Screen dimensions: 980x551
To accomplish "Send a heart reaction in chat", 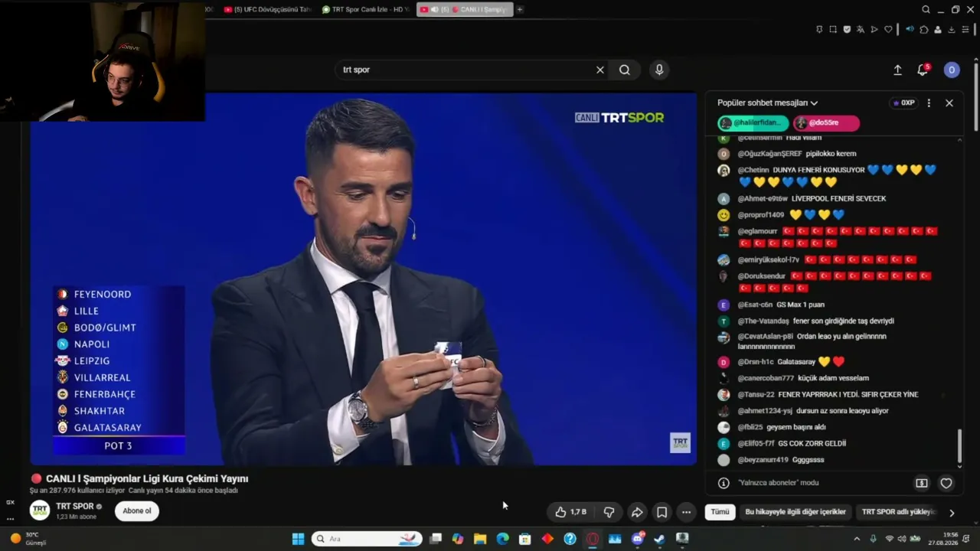I will pos(946,483).
